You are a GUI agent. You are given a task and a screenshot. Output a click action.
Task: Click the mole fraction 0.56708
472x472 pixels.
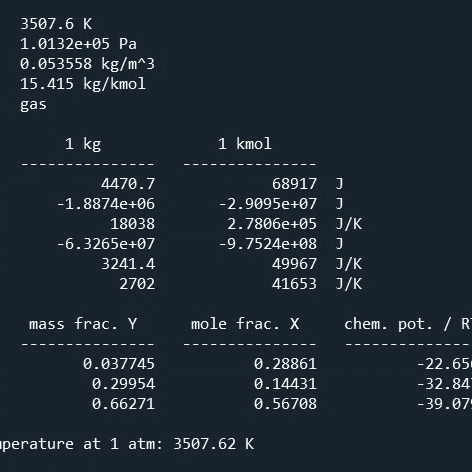[x=285, y=404]
